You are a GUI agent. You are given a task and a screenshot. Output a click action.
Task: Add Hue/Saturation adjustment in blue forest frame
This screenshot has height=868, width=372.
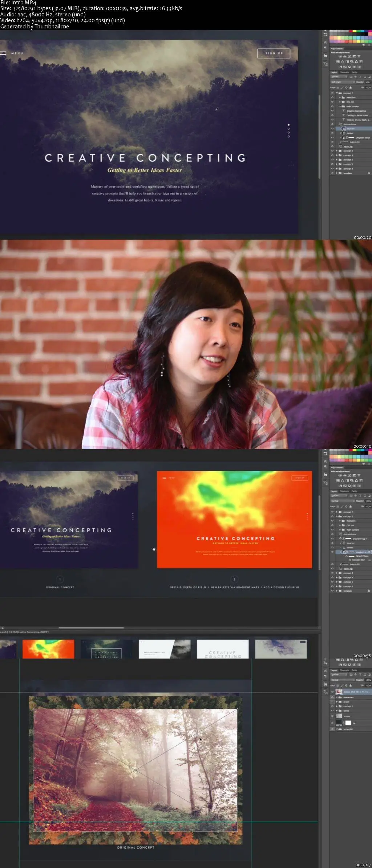338,62
